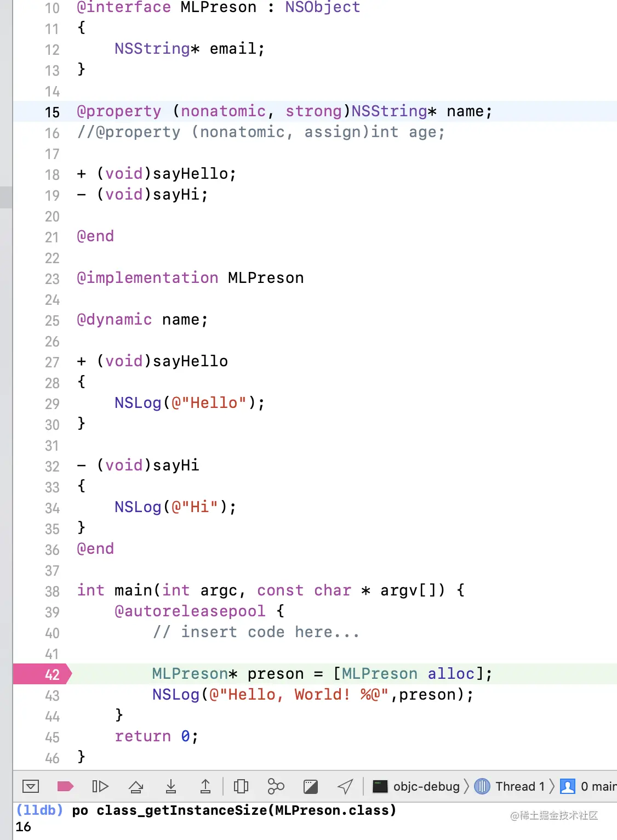
Task: Open the Simulate Location arrow icon
Action: pos(345,786)
